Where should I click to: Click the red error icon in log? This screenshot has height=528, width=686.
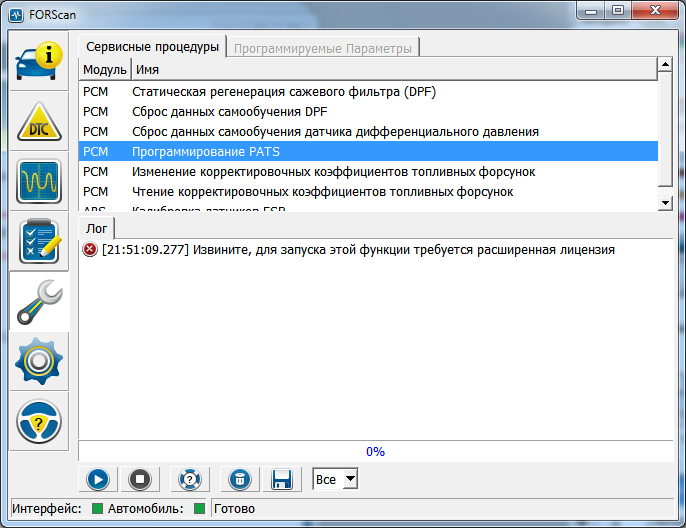pos(90,250)
